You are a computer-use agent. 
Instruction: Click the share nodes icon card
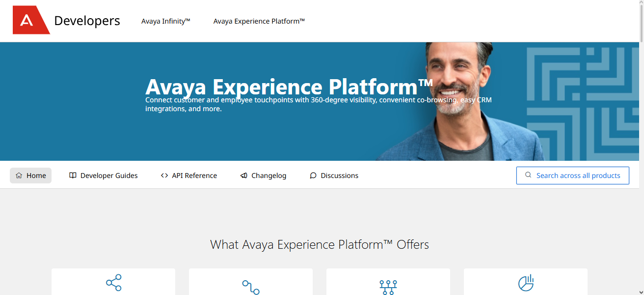tap(113, 282)
